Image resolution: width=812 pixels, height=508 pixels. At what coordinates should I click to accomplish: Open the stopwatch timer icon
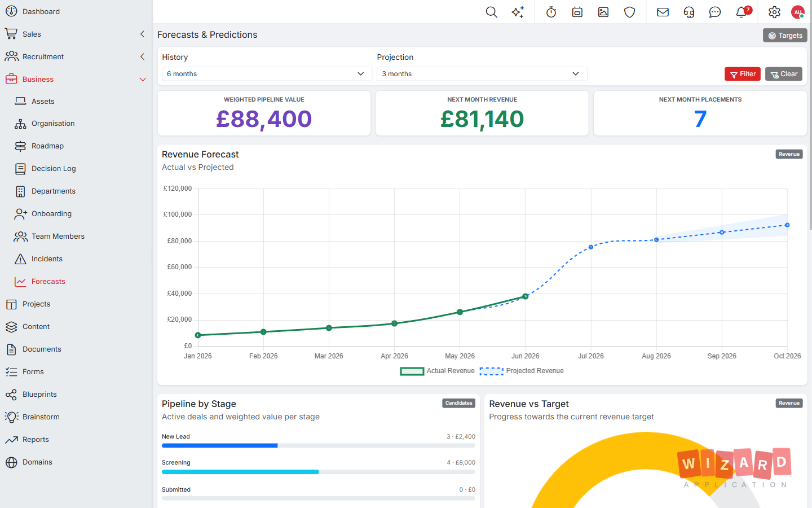(551, 12)
